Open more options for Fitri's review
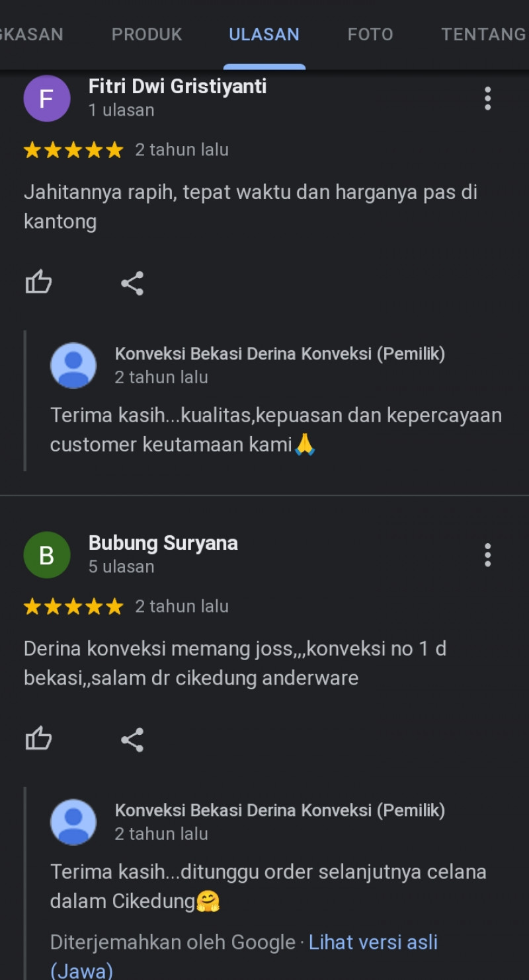The image size is (529, 980). pos(487,98)
